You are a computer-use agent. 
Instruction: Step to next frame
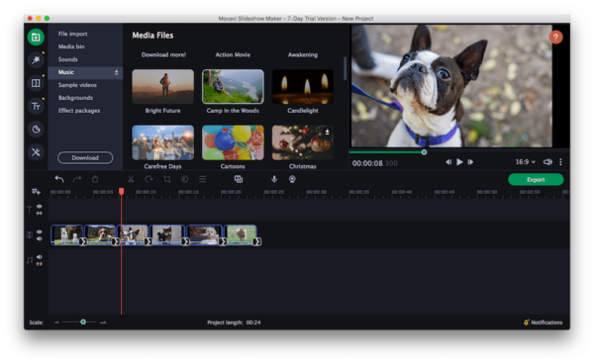click(470, 162)
